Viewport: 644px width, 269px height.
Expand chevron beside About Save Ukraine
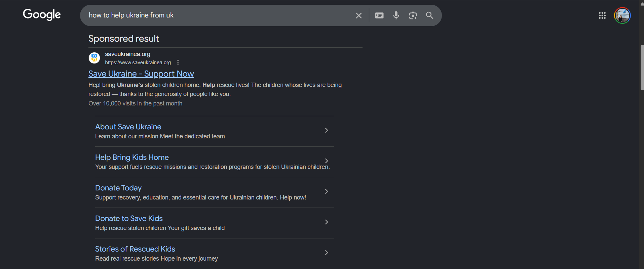click(327, 130)
